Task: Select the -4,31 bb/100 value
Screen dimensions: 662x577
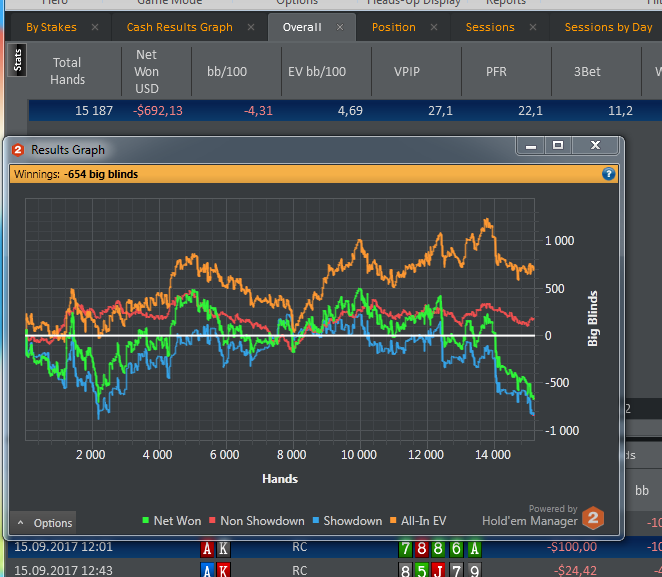Action: 258,111
